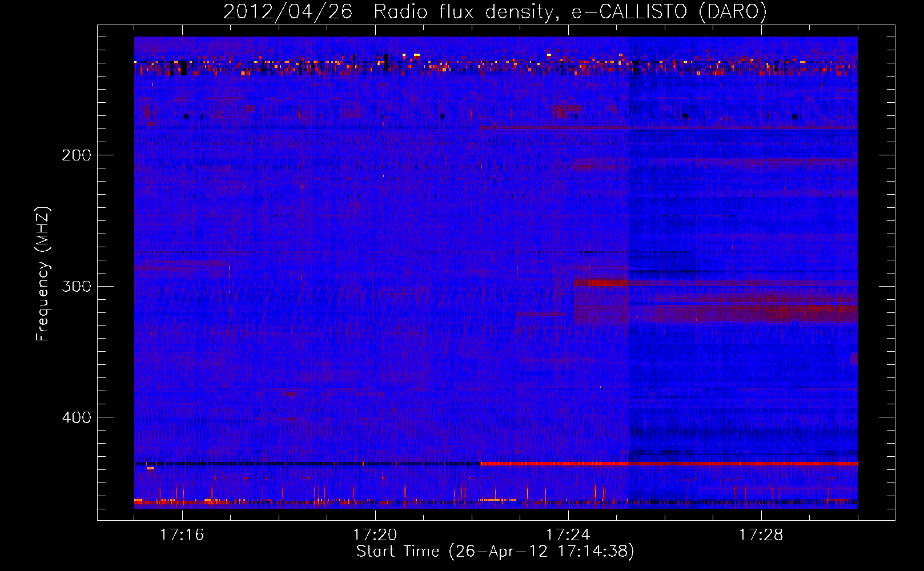
Task: Click the 17:28 time tick label
Action: [761, 534]
